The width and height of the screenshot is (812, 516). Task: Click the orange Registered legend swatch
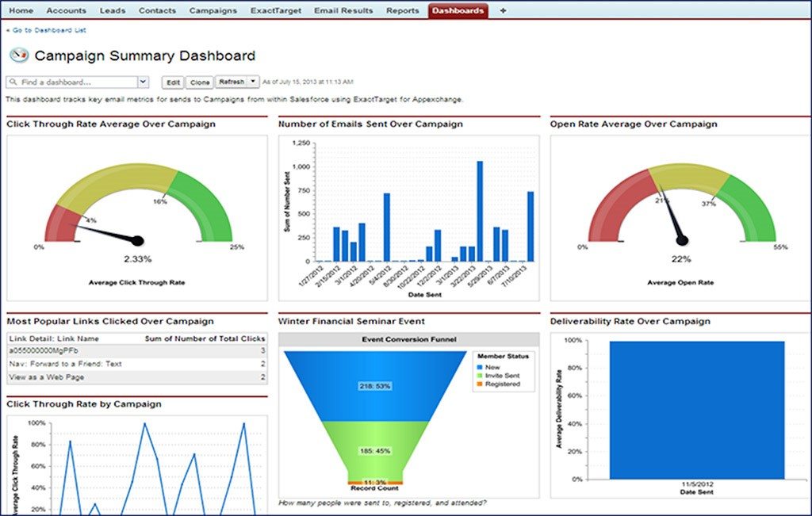480,384
